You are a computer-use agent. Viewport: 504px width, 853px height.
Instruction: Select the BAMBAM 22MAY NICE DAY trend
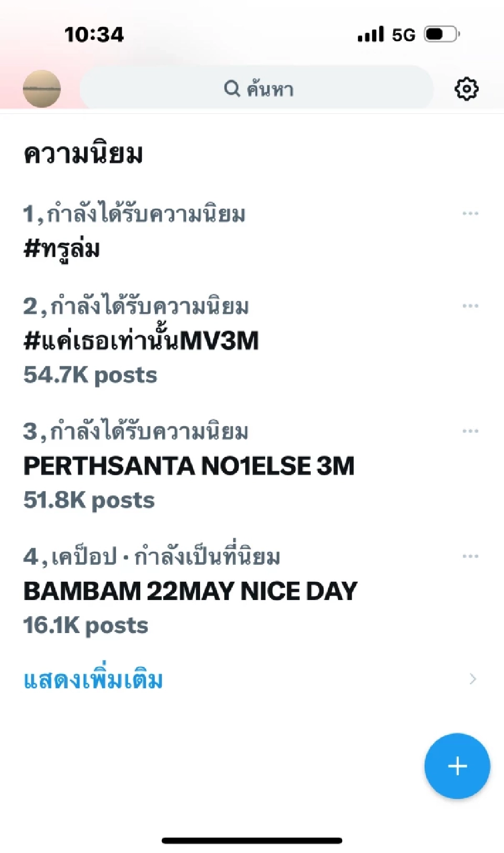(x=190, y=591)
